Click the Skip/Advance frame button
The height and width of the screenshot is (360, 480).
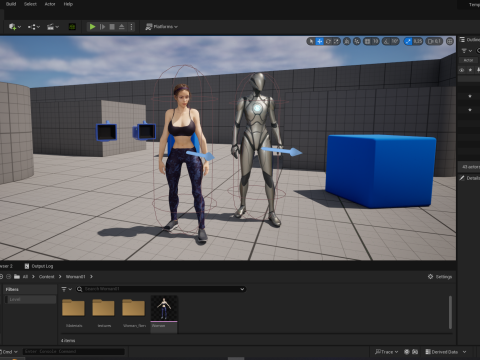click(x=102, y=27)
